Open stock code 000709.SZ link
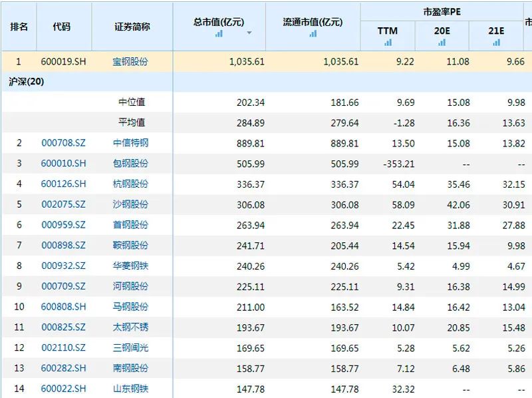 63,286
